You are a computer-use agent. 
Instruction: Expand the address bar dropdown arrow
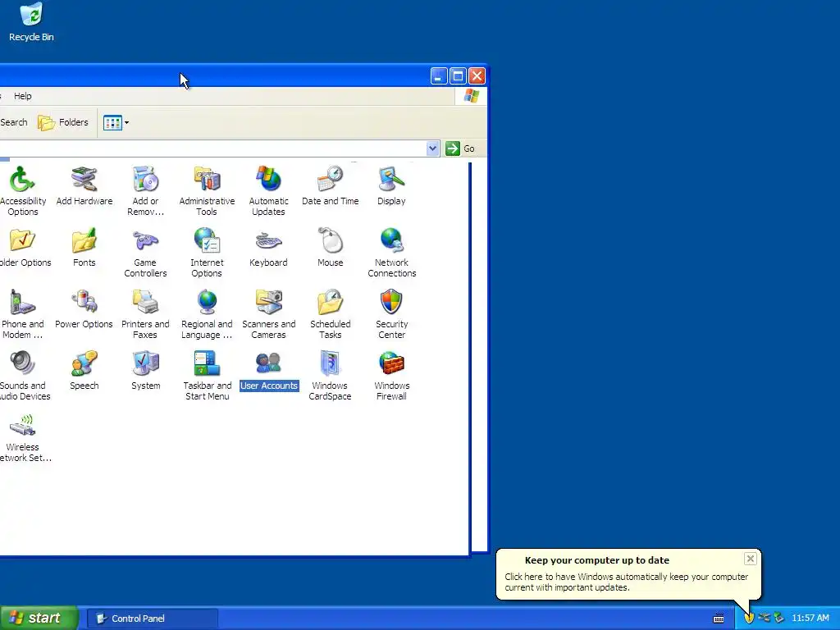[x=432, y=148]
